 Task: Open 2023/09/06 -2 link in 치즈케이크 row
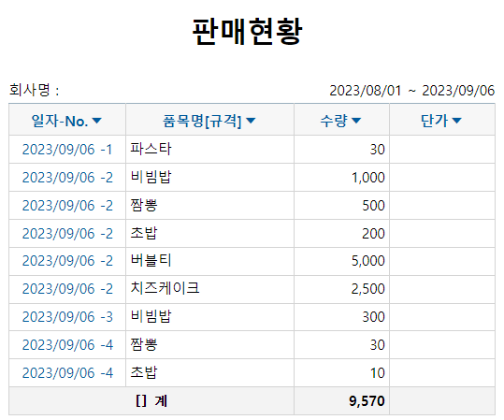pos(67,289)
